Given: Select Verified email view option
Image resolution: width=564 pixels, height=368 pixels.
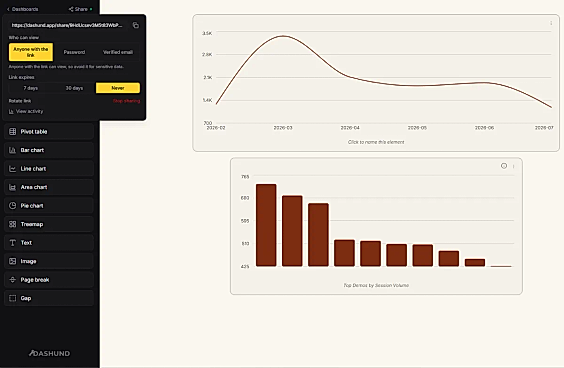Looking at the screenshot, I should click(x=118, y=52).
